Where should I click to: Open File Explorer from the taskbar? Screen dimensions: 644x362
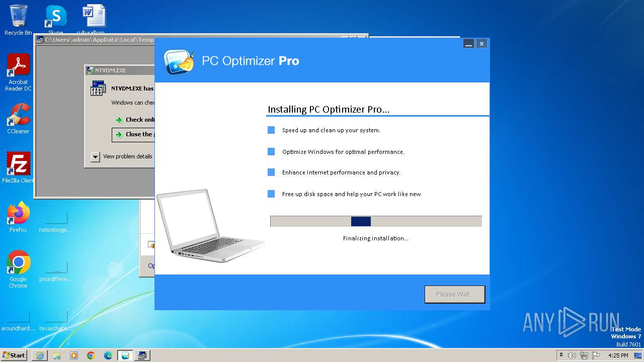click(57, 355)
